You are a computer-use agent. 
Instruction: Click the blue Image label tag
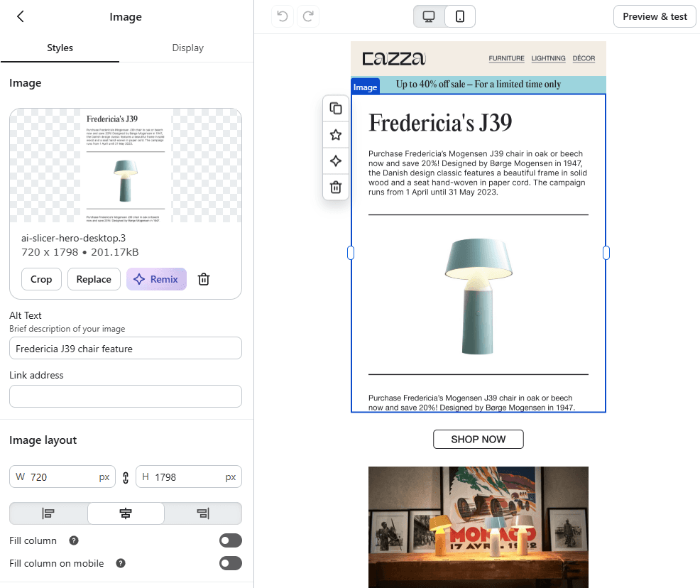pos(365,87)
